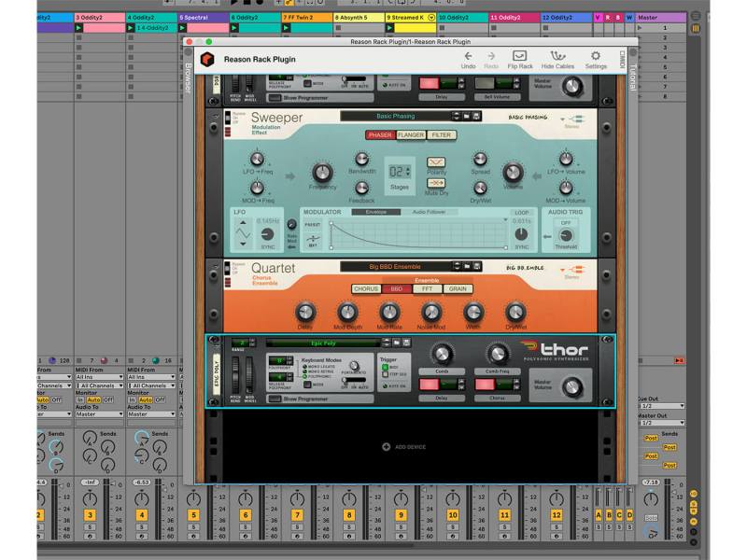The image size is (747, 560).
Task: Fold the Sweeper device with its arrow
Action: tap(215, 116)
